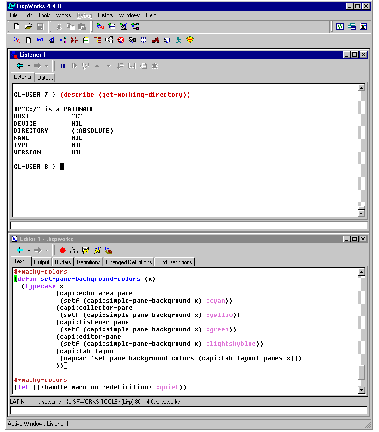
Task: Click the New file icon in main toolbar
Action: click(16, 26)
